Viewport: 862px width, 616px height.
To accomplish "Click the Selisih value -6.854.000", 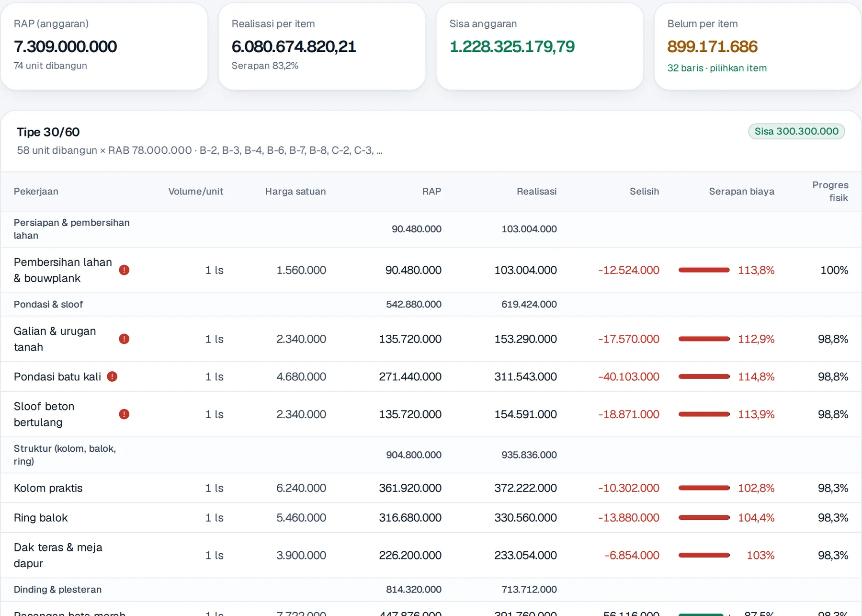I will point(632,555).
